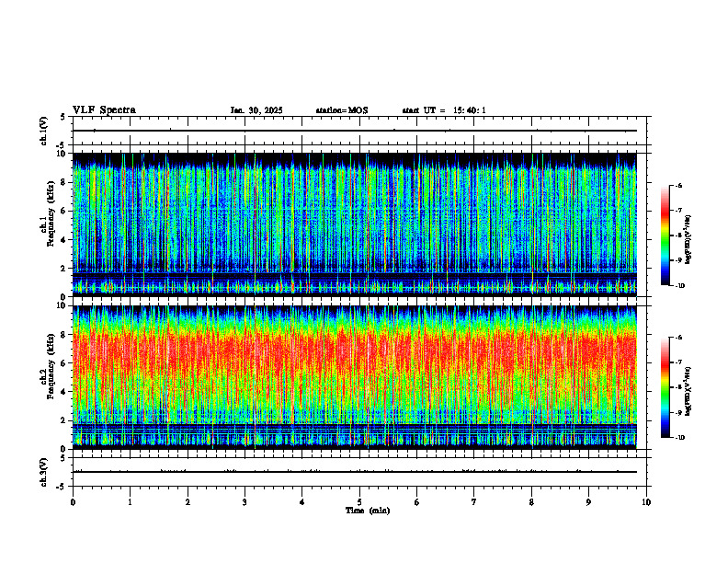Click the ch.2 colorbar log(PSD) unit label

(688, 392)
